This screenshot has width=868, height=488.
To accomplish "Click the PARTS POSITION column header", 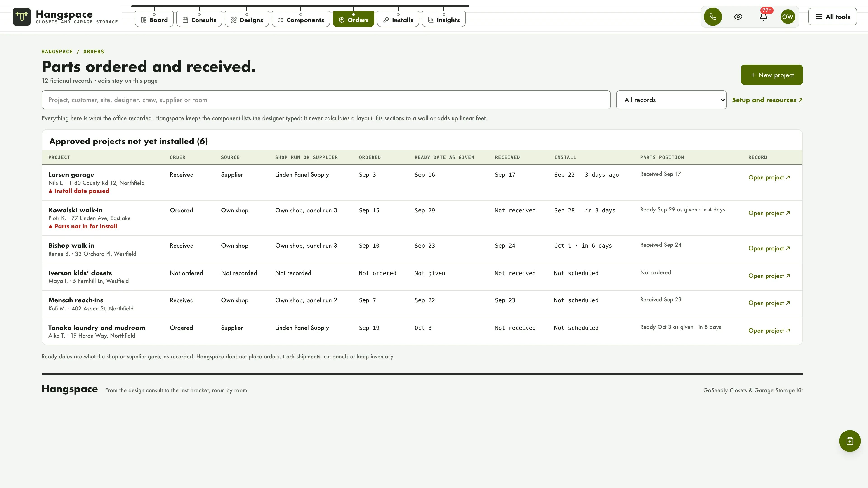I will (662, 157).
